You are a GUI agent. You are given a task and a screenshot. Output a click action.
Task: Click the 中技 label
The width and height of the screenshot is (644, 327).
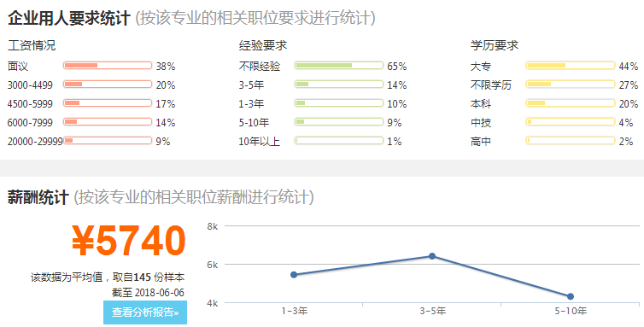coord(481,122)
